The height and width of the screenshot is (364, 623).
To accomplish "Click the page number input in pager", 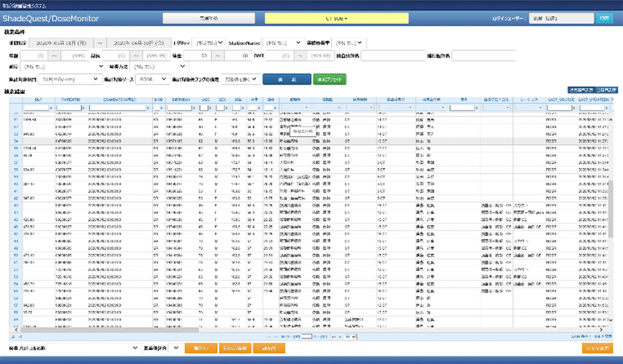I will 307,337.
